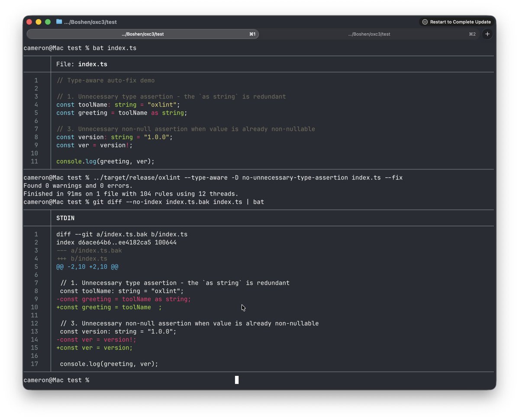Click the final 'cameron@Mac test %' prompt

point(56,380)
